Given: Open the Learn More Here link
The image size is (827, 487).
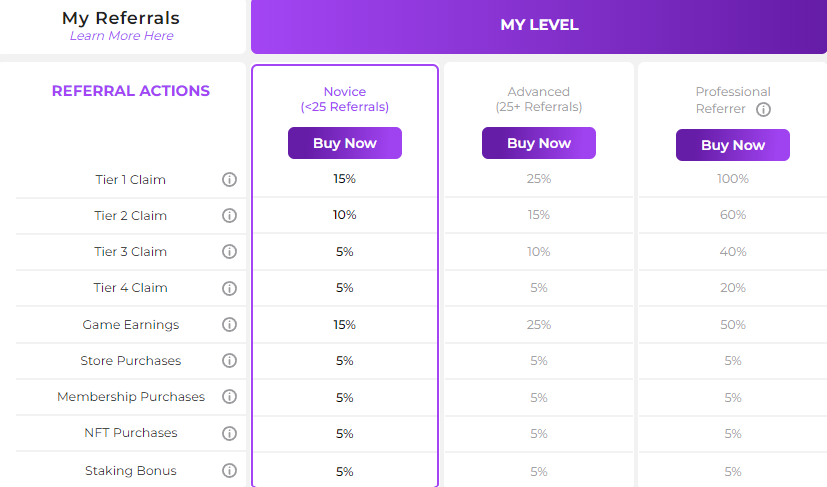Looking at the screenshot, I should [121, 36].
